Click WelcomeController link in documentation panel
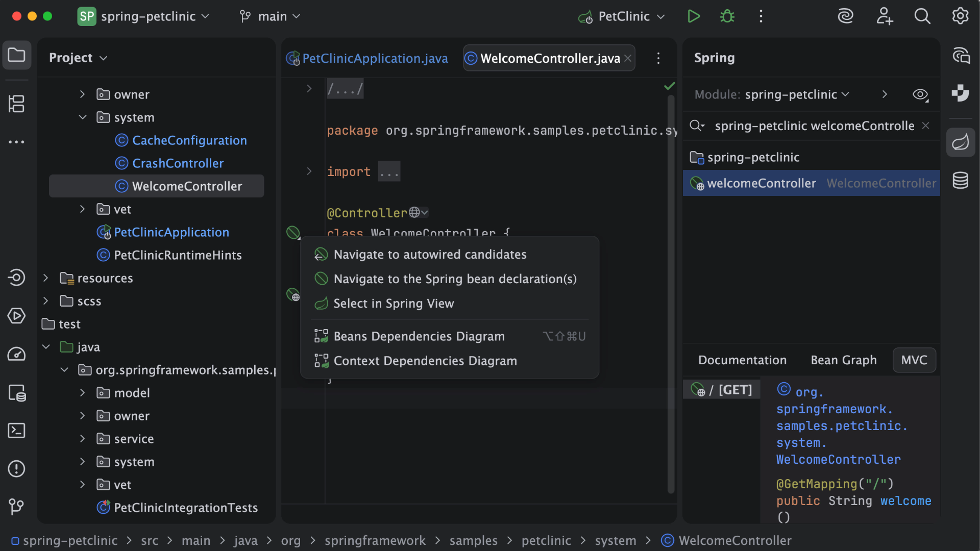The image size is (980, 551). click(838, 459)
